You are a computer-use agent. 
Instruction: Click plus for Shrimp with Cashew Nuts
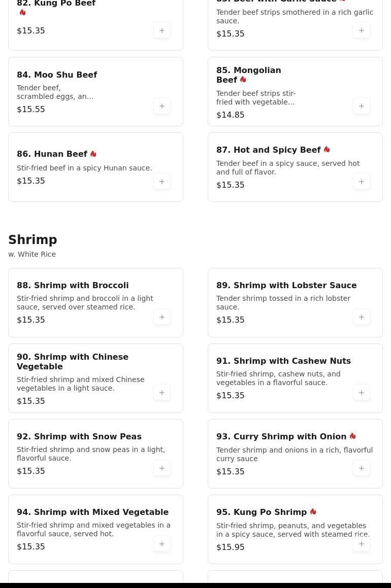[x=362, y=393]
